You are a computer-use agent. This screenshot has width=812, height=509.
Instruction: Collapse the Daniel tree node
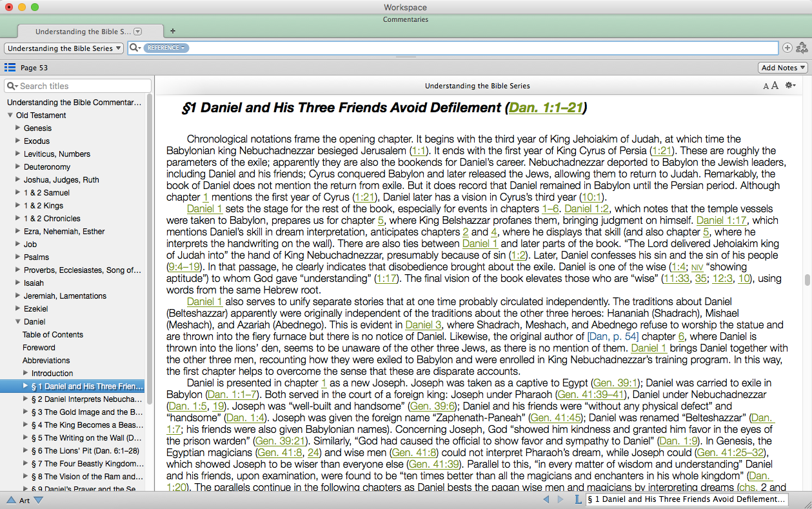(x=18, y=322)
